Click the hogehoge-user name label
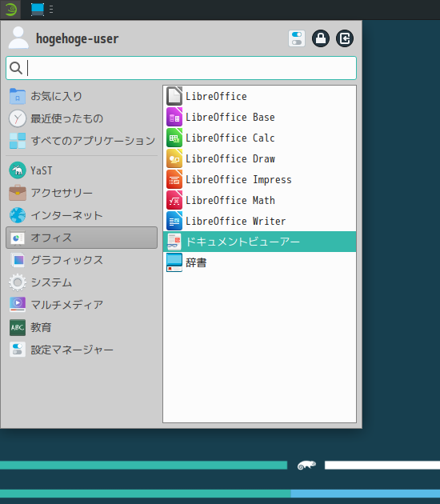The height and width of the screenshot is (504, 440). [77, 38]
